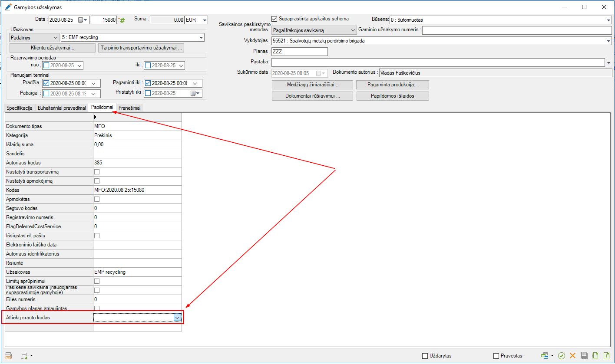
Task: Switch to the Specifikacija tab
Action: point(20,108)
